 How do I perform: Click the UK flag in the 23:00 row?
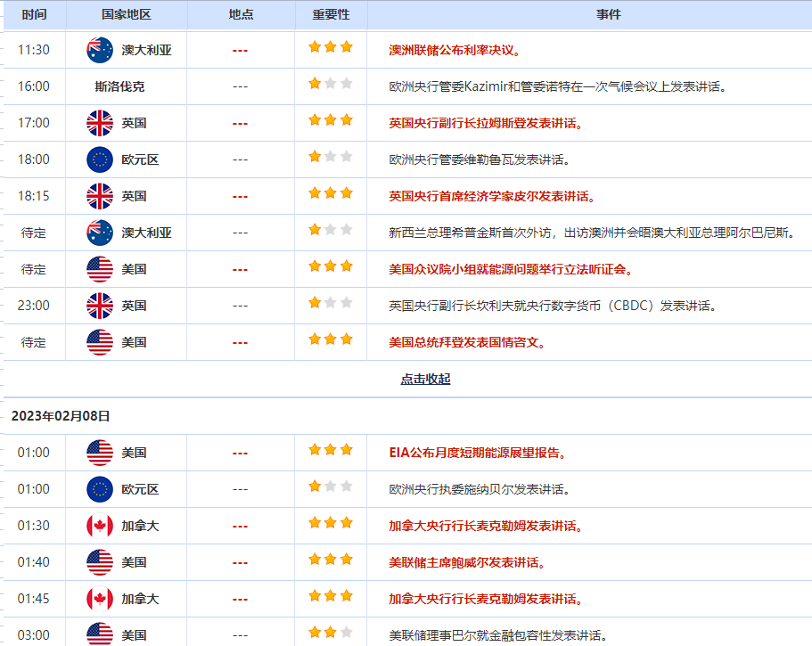(100, 306)
